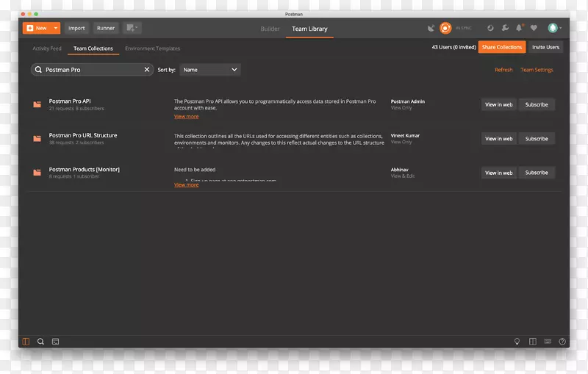The height and width of the screenshot is (374, 588).
Task: Toggle the sidebar icon in status bar
Action: (x=26, y=341)
